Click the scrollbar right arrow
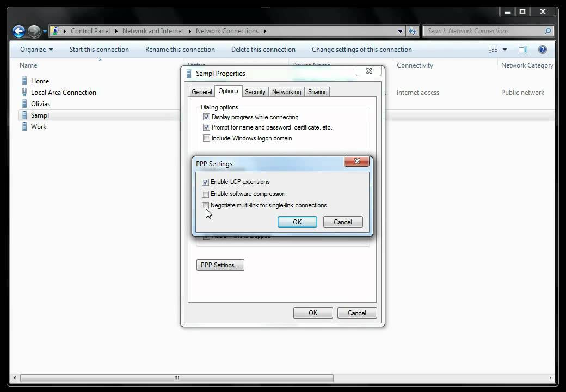566x392 pixels. [x=550, y=378]
